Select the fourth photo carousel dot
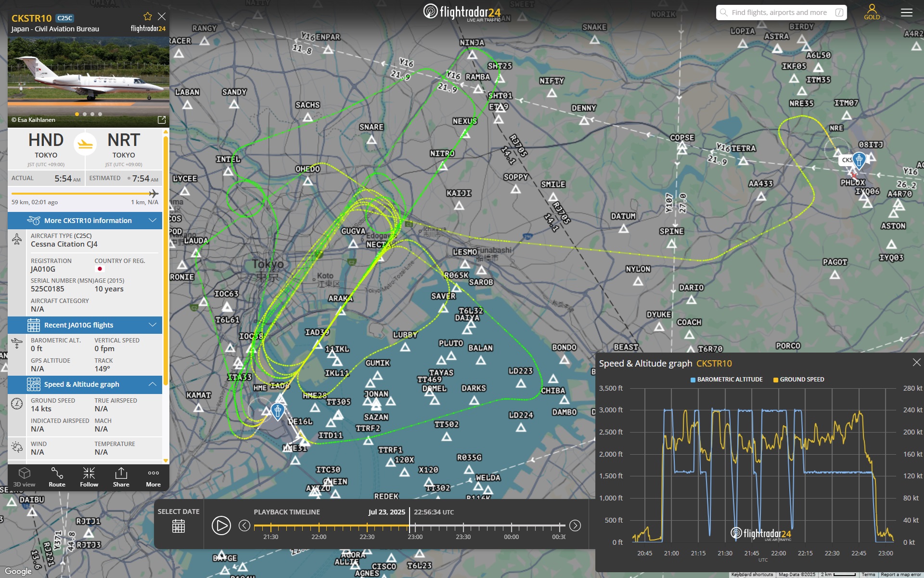Viewport: 924px width, 578px height. [x=100, y=114]
